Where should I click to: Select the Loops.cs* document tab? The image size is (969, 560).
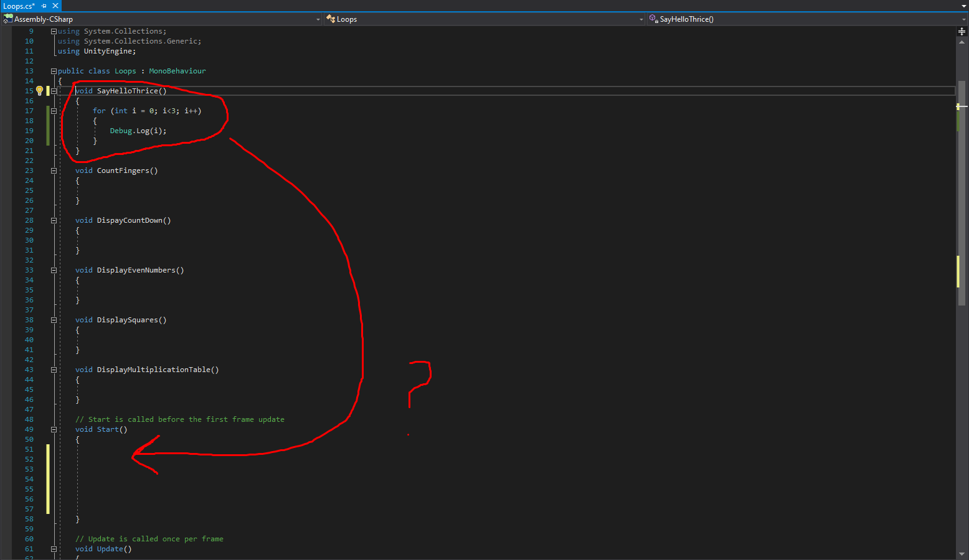pos(17,6)
